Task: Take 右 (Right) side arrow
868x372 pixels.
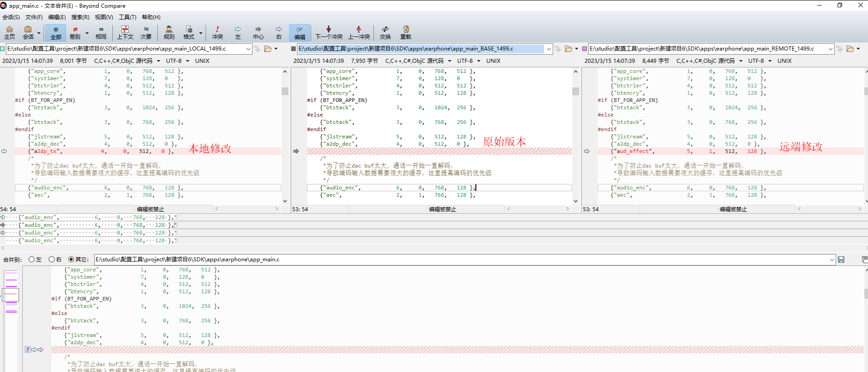Action: pyautogui.click(x=279, y=33)
